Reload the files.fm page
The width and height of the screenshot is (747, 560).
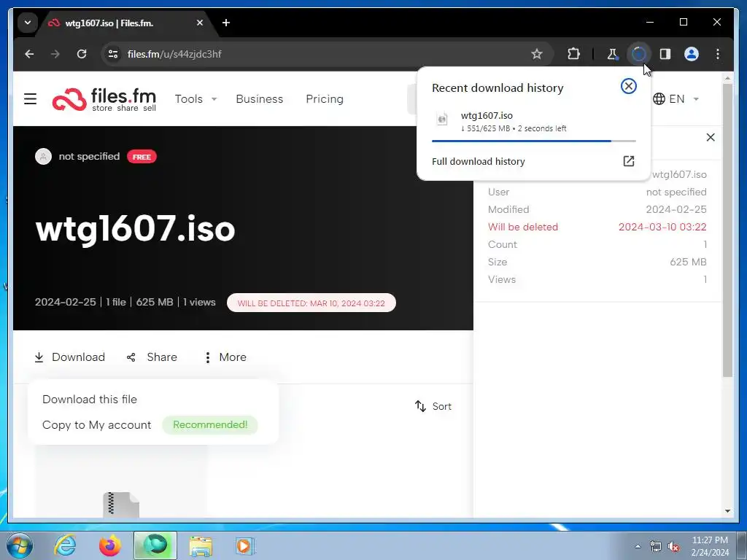(x=82, y=54)
